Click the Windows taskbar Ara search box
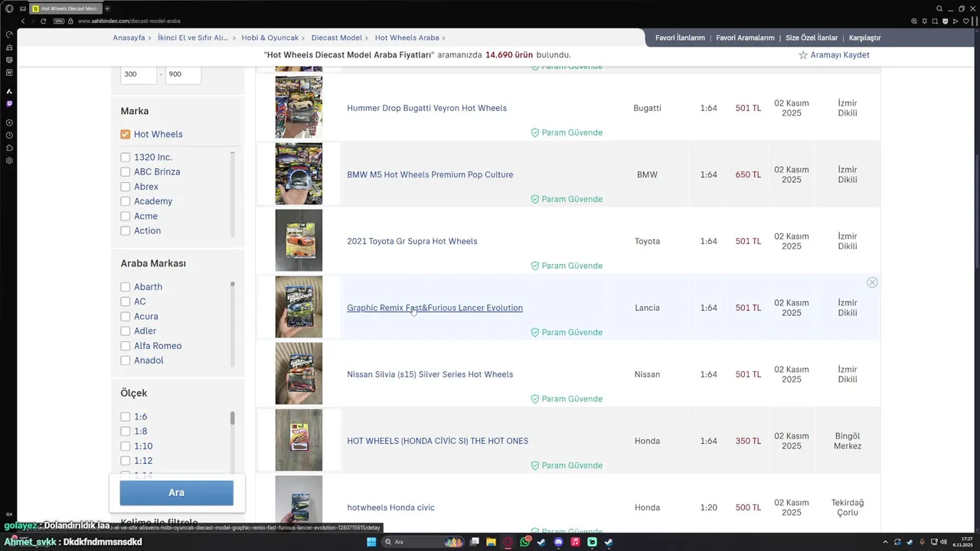This screenshot has width=980, height=551. pos(421,542)
